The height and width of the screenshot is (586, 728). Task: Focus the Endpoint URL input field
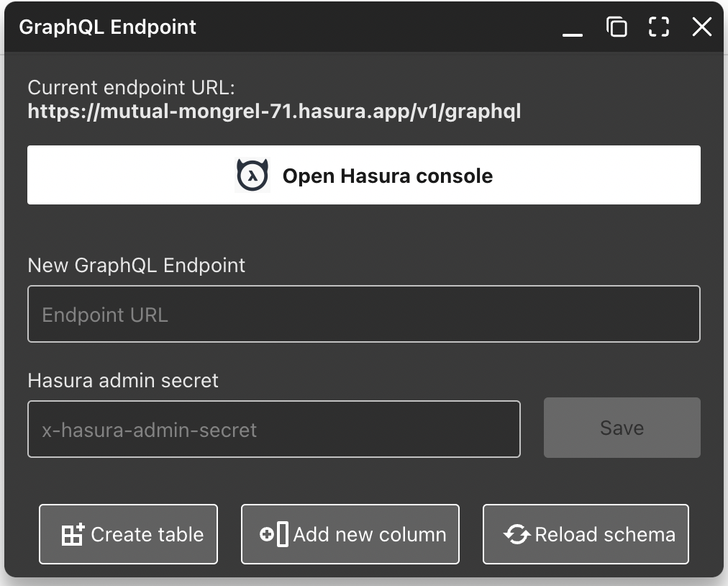point(363,315)
